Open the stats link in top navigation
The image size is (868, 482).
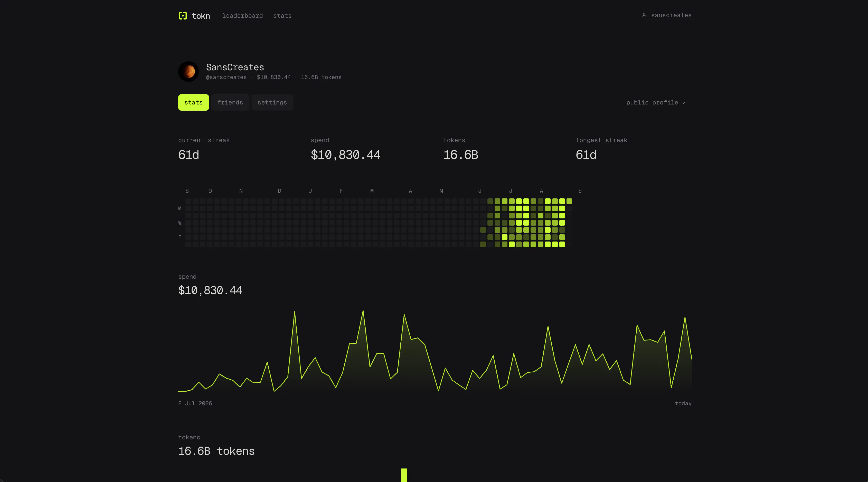point(282,15)
